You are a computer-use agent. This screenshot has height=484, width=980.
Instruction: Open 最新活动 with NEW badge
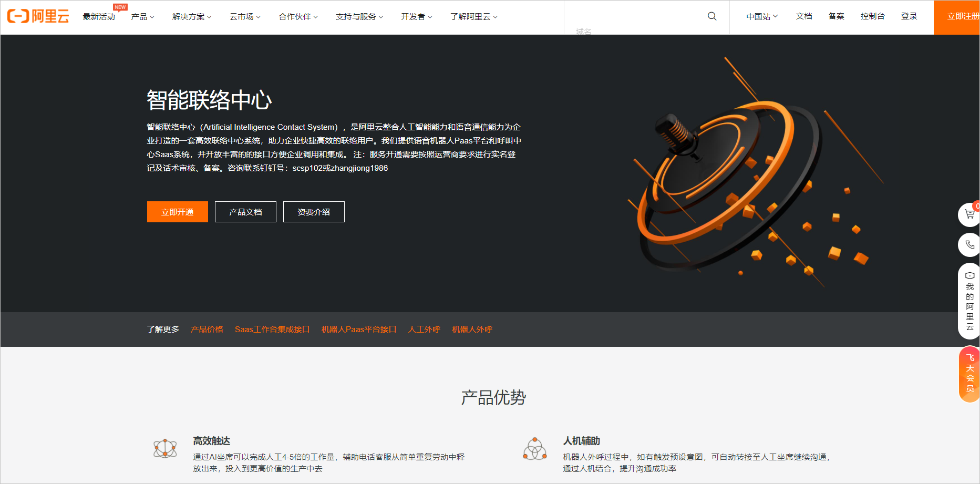point(99,17)
